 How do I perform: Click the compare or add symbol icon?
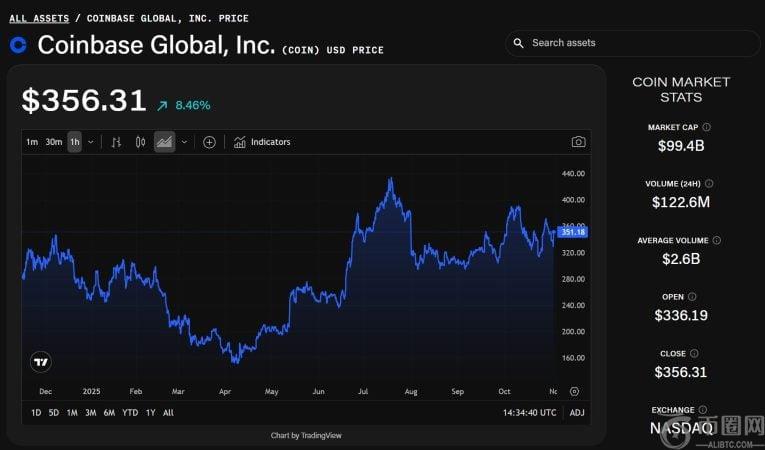[209, 142]
